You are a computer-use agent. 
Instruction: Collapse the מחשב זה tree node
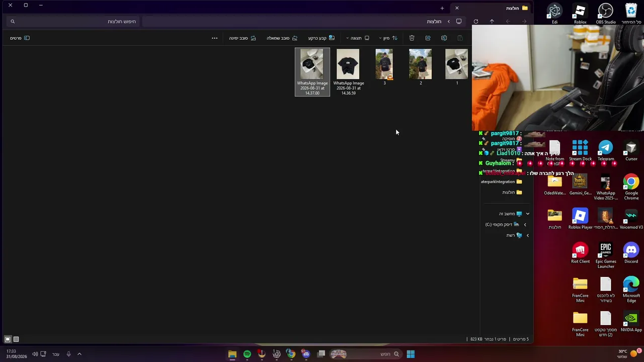(527, 214)
